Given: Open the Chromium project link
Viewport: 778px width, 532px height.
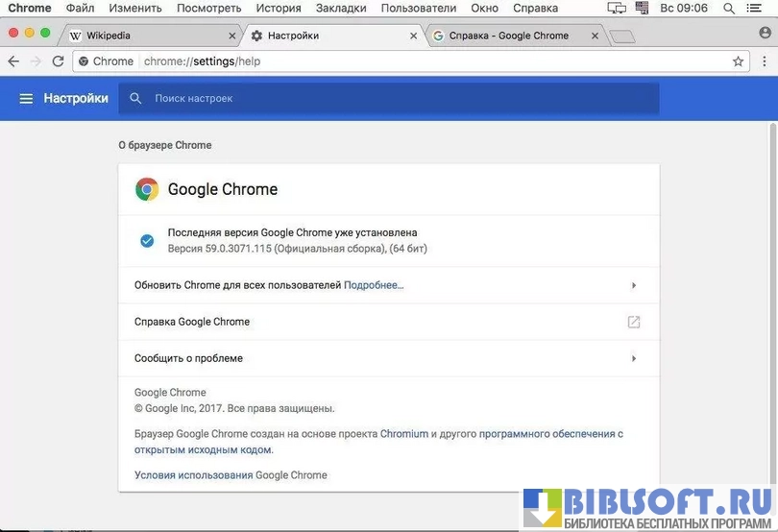Looking at the screenshot, I should [x=403, y=434].
